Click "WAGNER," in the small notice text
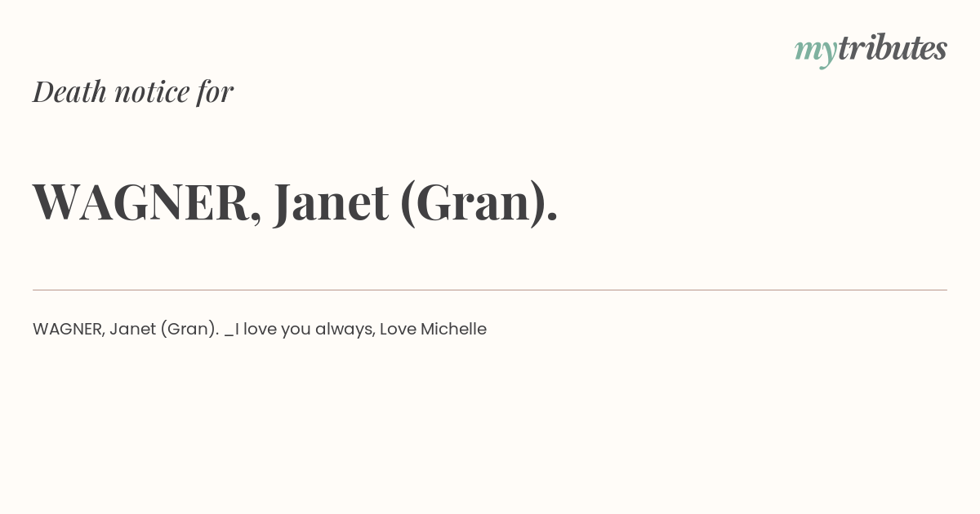Screen dimensions: 980x514 click(x=69, y=329)
